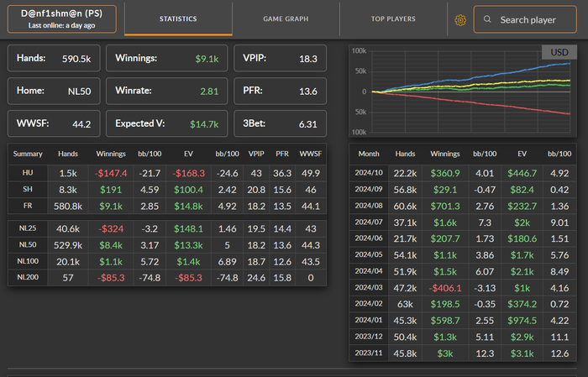
Task: Select the HU summary row label
Action: [28, 173]
